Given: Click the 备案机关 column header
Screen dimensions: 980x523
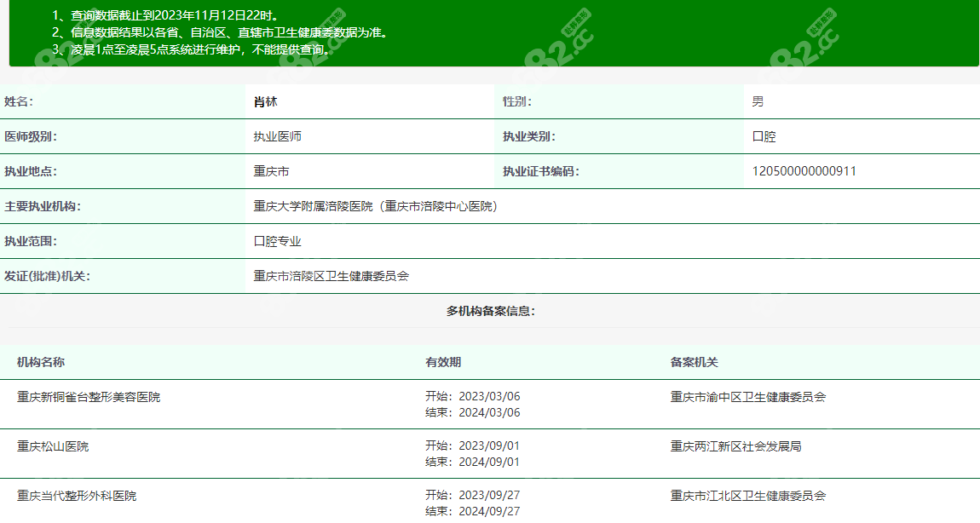Looking at the screenshot, I should [x=694, y=362].
